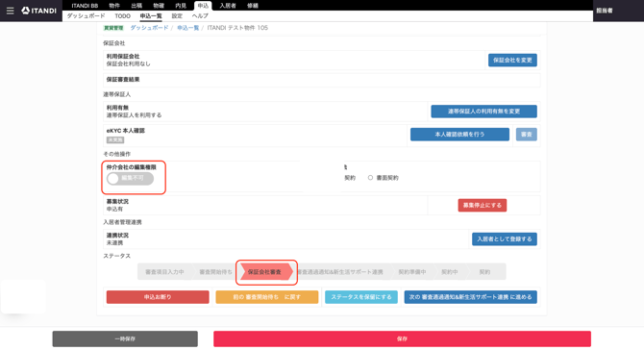Click the 審査 button in the eKYC row

click(527, 135)
